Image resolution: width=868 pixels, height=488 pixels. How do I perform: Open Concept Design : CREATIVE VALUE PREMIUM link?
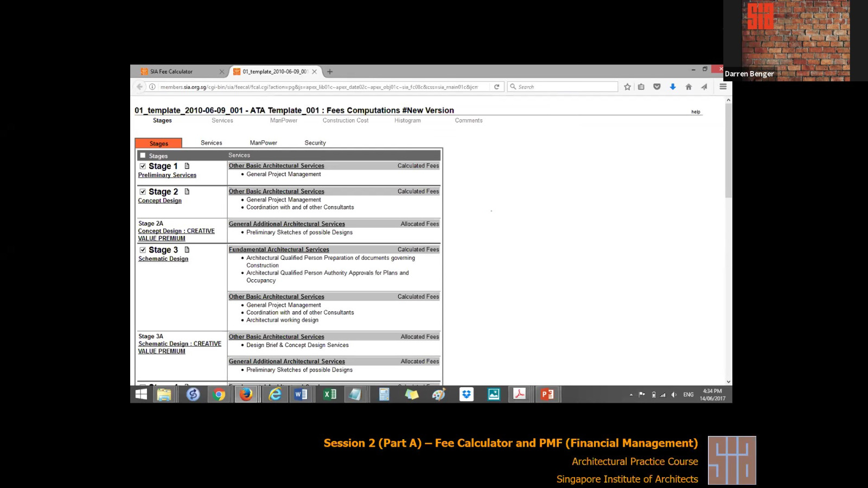click(x=176, y=235)
